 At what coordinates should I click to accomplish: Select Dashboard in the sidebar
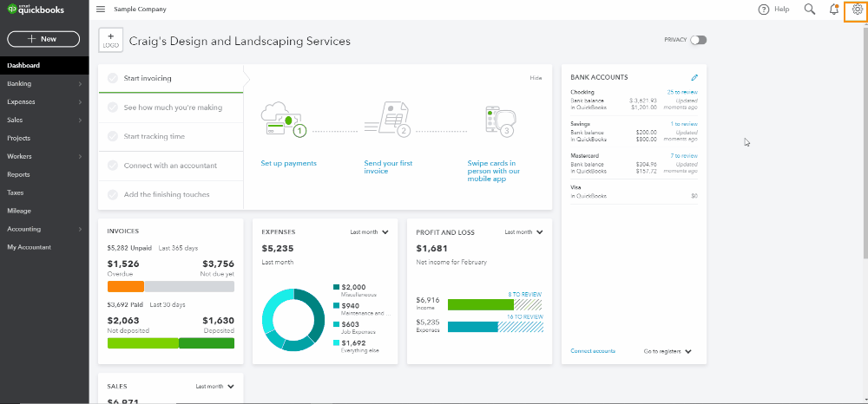coord(44,65)
